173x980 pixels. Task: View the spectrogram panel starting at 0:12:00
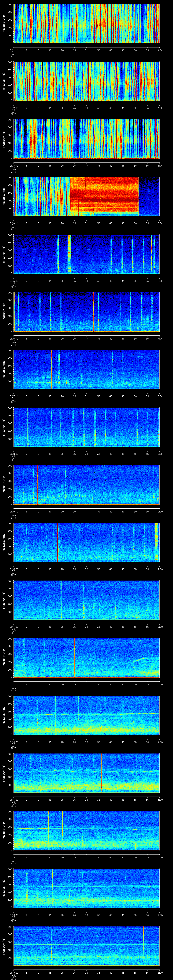(x=87, y=658)
